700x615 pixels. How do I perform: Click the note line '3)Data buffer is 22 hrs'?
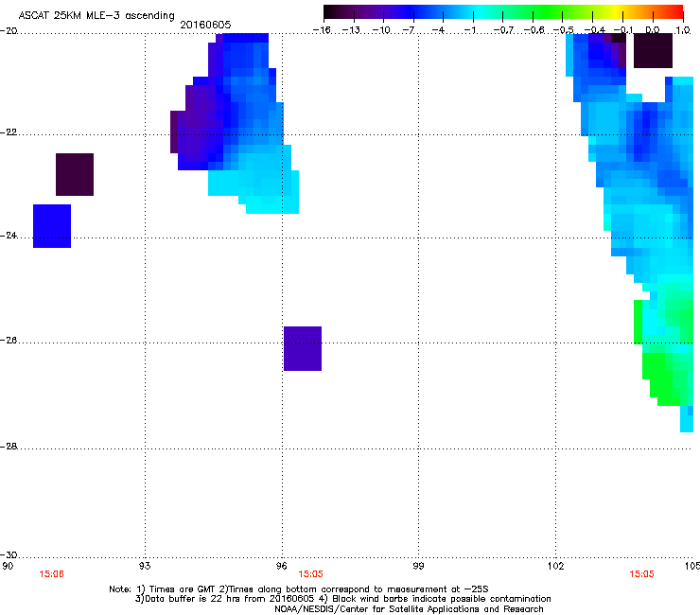tap(342, 599)
